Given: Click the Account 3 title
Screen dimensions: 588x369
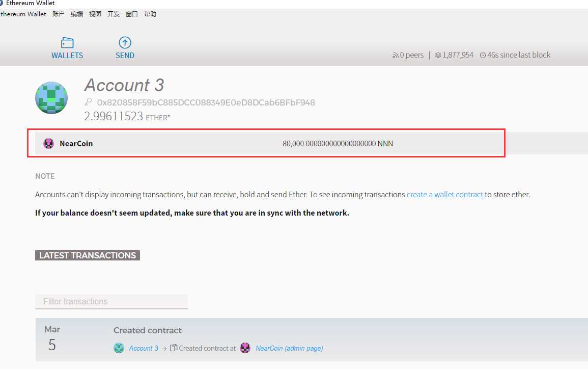Looking at the screenshot, I should (124, 85).
